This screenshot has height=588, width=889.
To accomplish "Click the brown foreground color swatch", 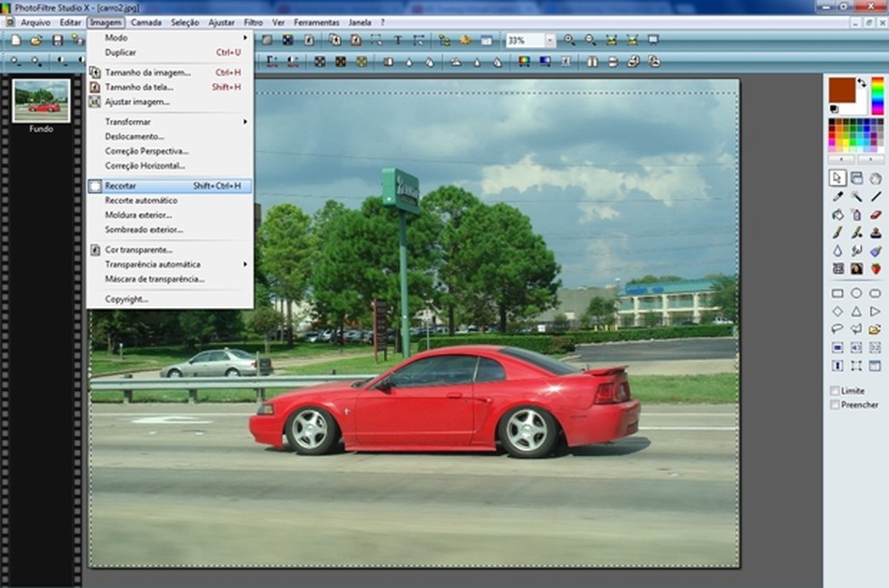I will pyautogui.click(x=841, y=90).
